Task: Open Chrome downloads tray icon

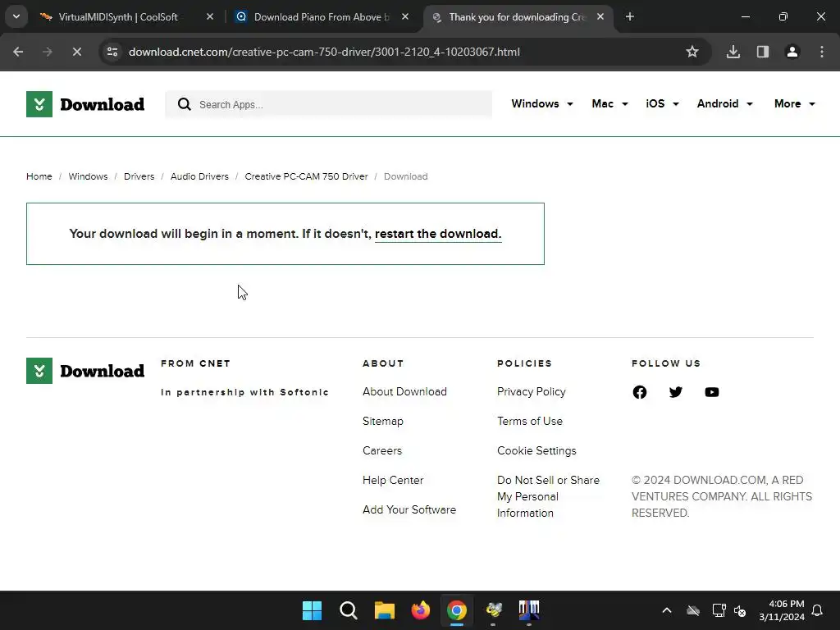Action: coord(733,52)
